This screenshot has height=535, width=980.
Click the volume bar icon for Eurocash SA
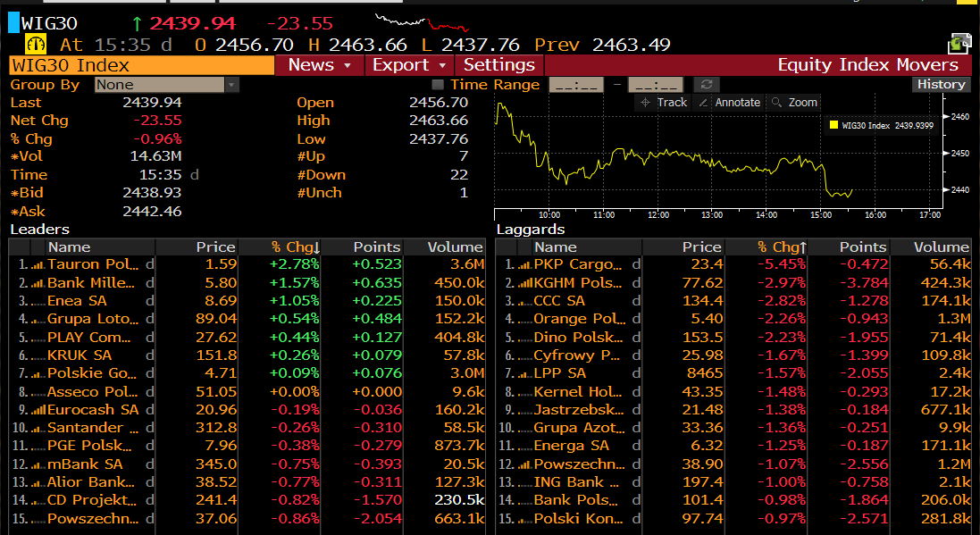pos(38,410)
